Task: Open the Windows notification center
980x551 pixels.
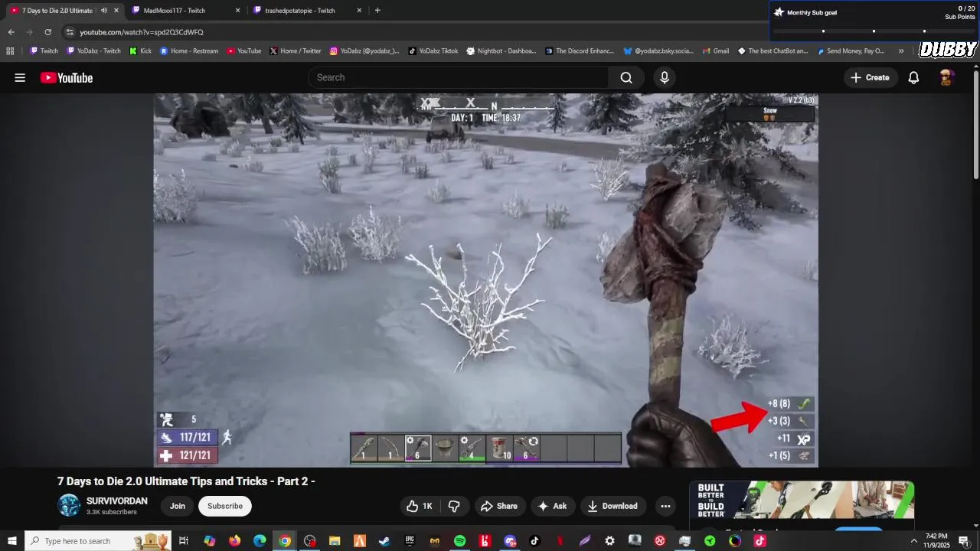Action: (x=964, y=541)
